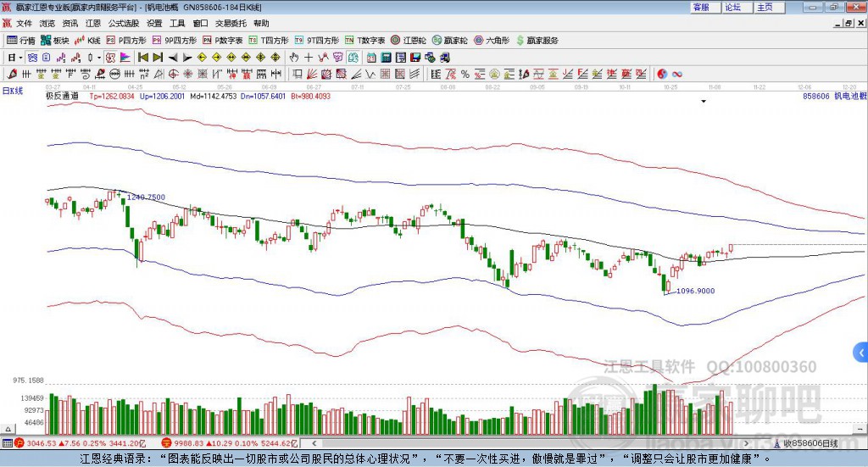Viewport: 868px width, 467px height.
Task: Select the crosshair cursor tool
Action: (309, 58)
